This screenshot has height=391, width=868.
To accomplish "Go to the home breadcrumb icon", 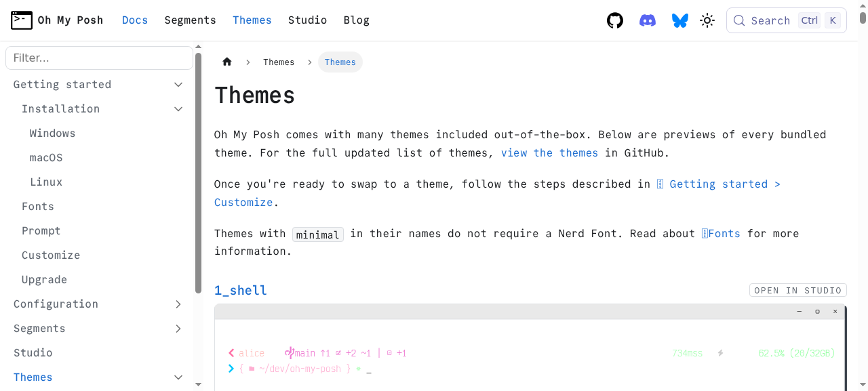I will click(227, 62).
